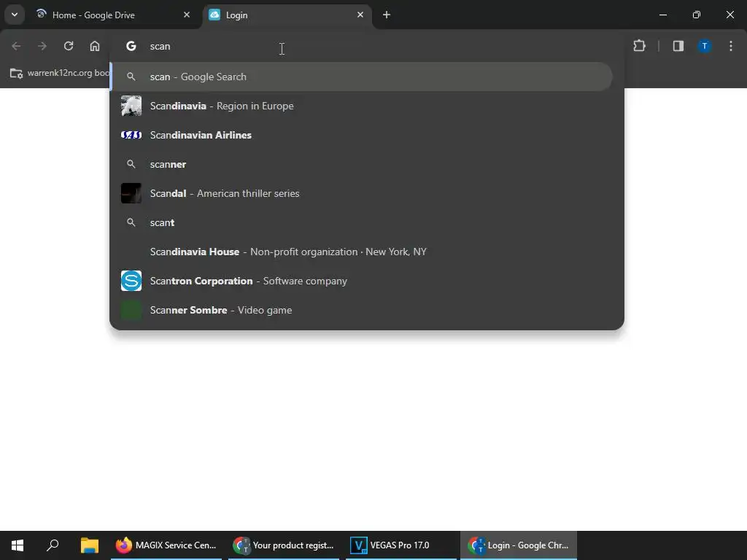Click the Scandinavia thumbnail image
This screenshot has height=560, width=747.
click(131, 106)
